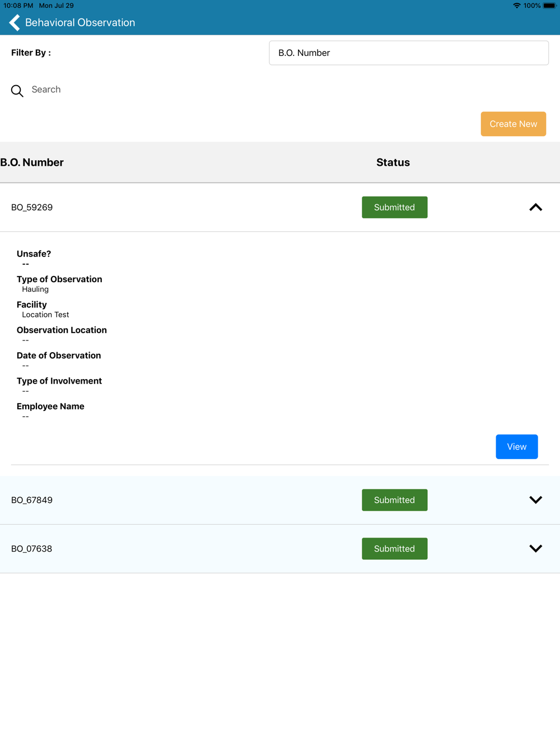Tap the BO_59269 row label
This screenshot has width=560, height=747.
tap(32, 207)
